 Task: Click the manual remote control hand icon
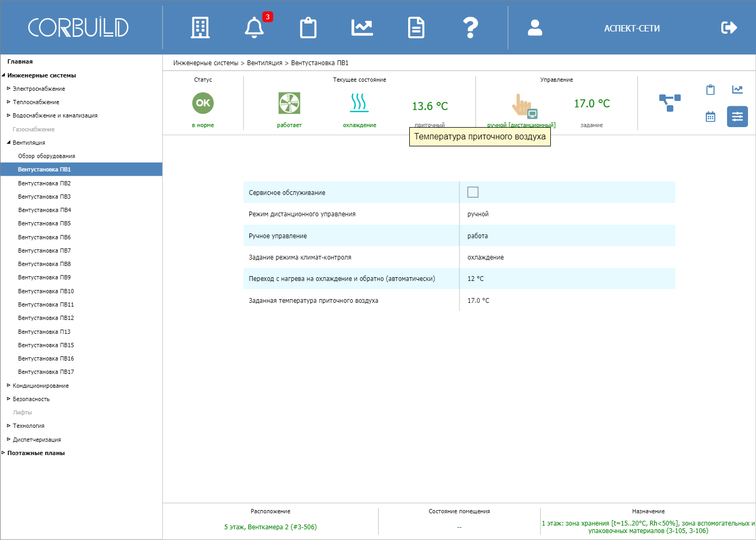pyautogui.click(x=524, y=106)
